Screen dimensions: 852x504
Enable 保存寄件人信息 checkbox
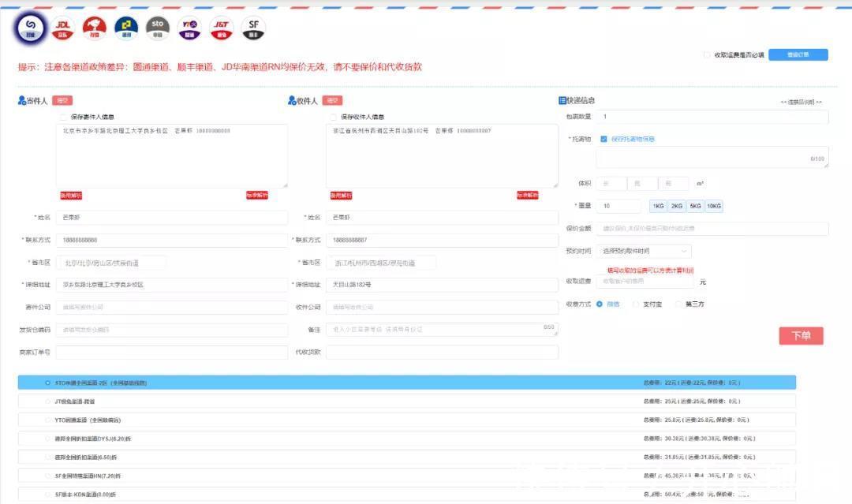click(x=63, y=117)
